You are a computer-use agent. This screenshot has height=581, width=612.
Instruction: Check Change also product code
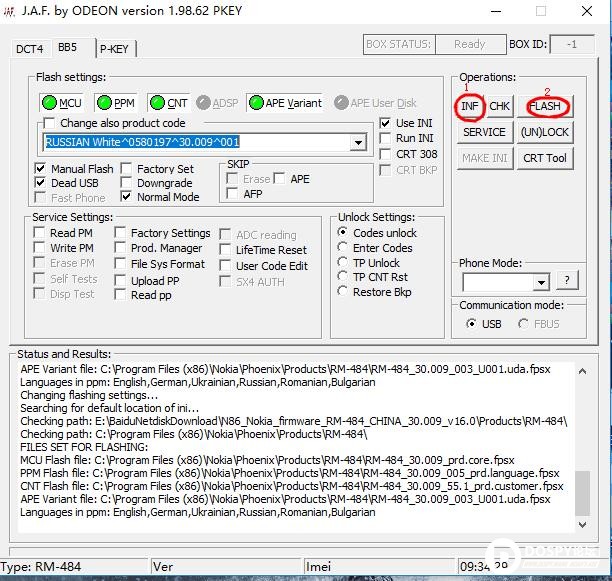click(x=50, y=123)
